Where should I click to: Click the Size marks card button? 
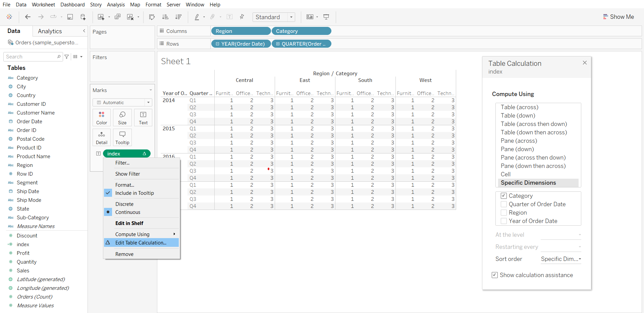(x=122, y=118)
